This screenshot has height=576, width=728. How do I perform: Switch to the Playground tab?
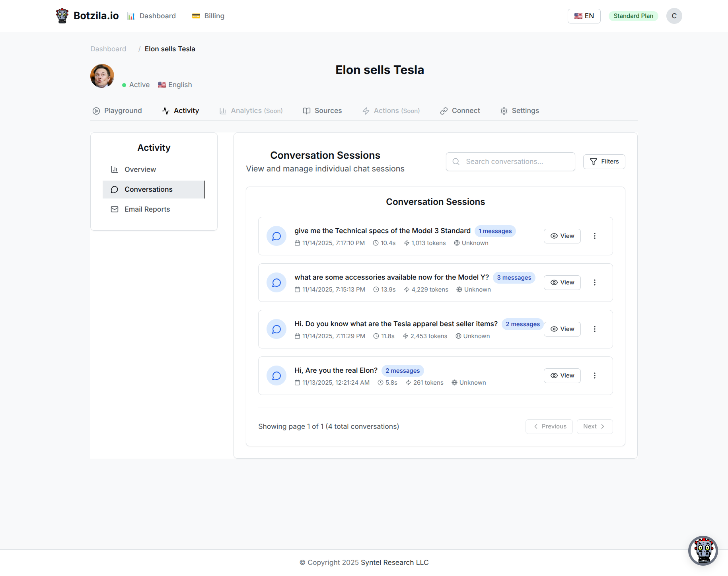[117, 111]
